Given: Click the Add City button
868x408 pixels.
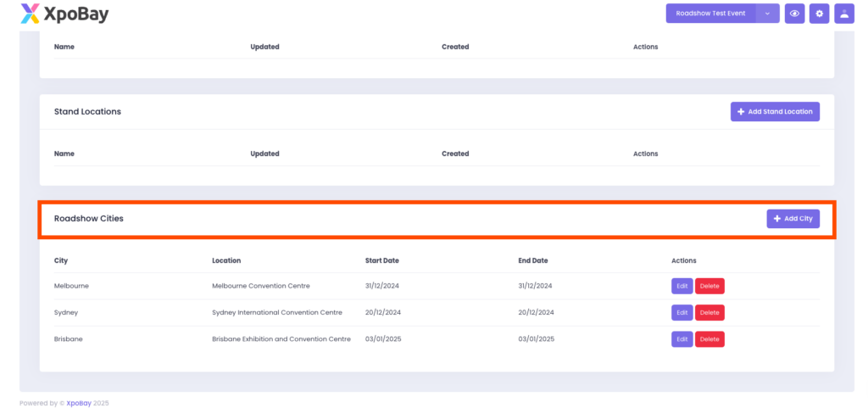Looking at the screenshot, I should (793, 219).
